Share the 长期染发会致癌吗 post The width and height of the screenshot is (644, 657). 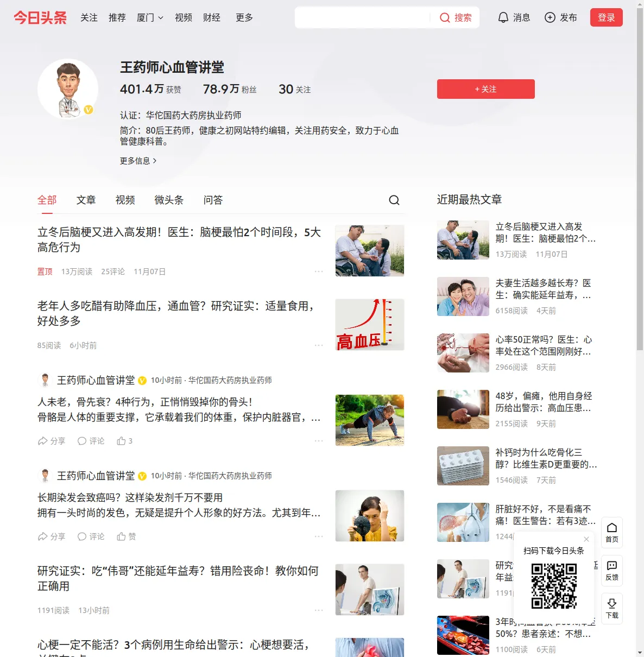(x=51, y=536)
